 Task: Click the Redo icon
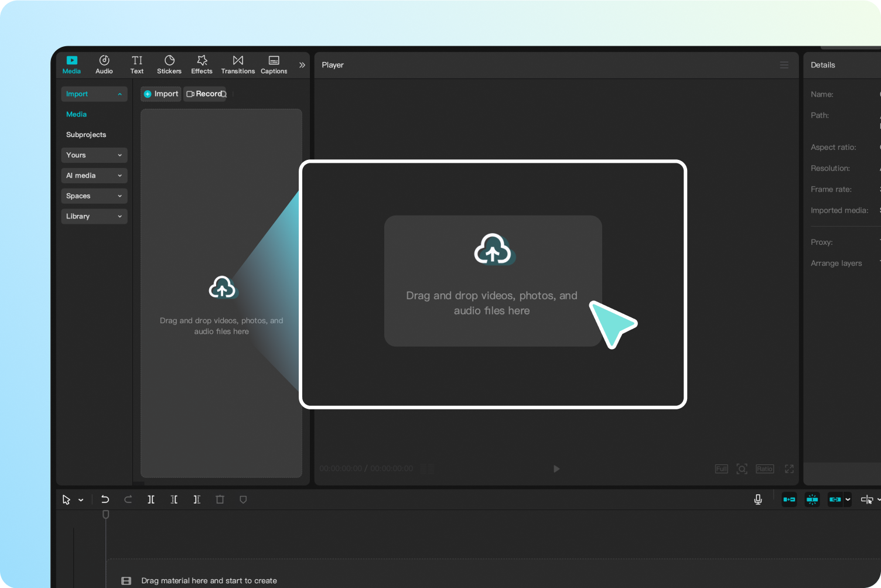[x=128, y=500]
